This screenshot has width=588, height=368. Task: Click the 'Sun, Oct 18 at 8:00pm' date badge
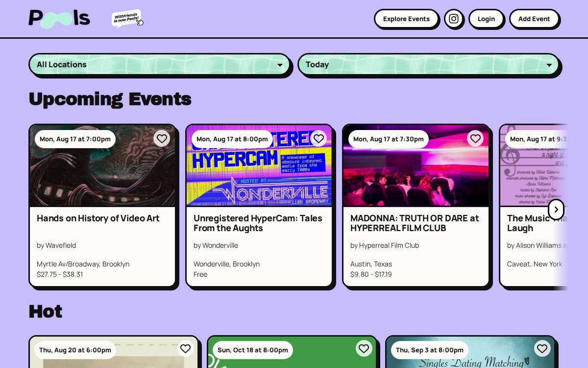(x=253, y=350)
